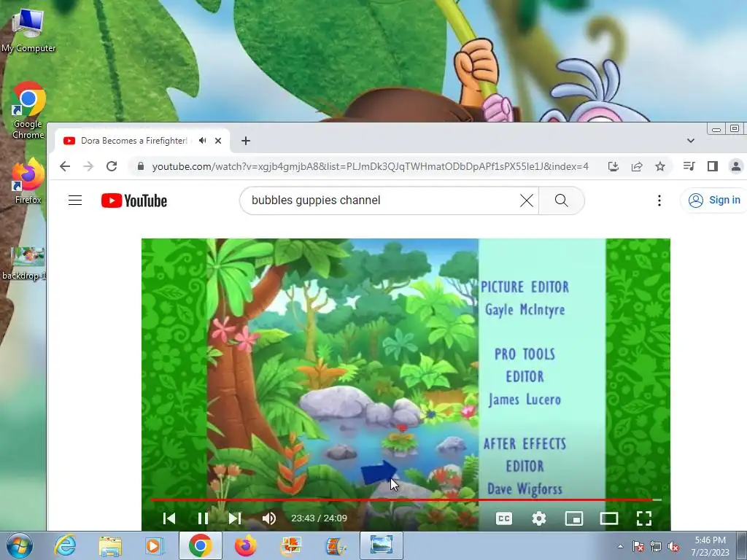Open a new Chrome tab
Screen dimensions: 747x560
245,141
